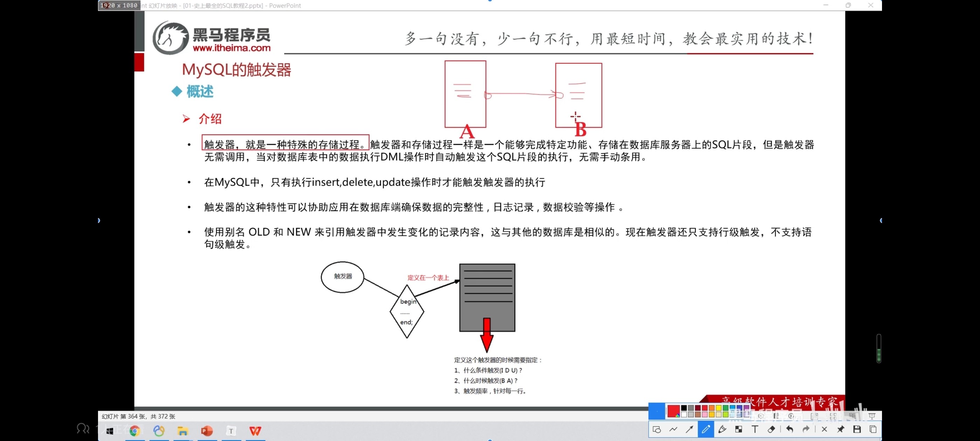Select the eraser tool

[x=771, y=429]
